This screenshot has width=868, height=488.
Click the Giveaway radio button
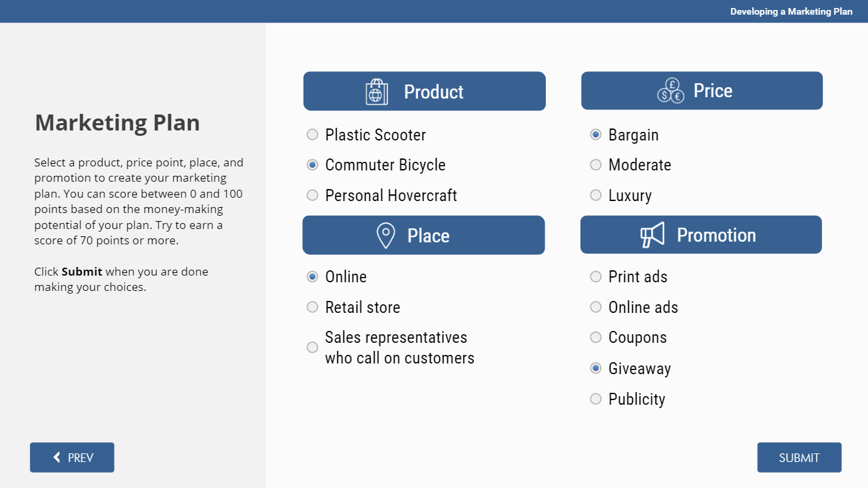click(x=596, y=369)
